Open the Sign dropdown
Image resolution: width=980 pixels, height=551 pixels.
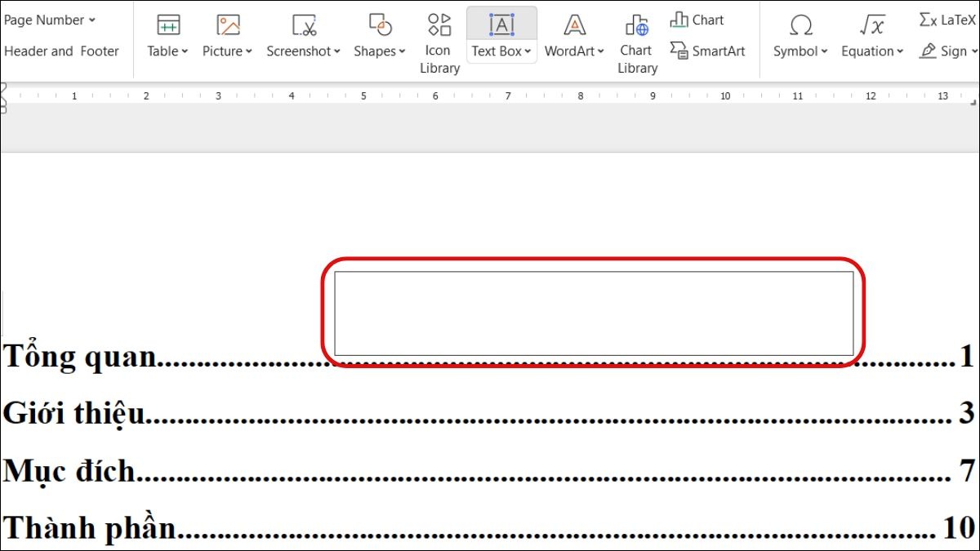tap(949, 51)
